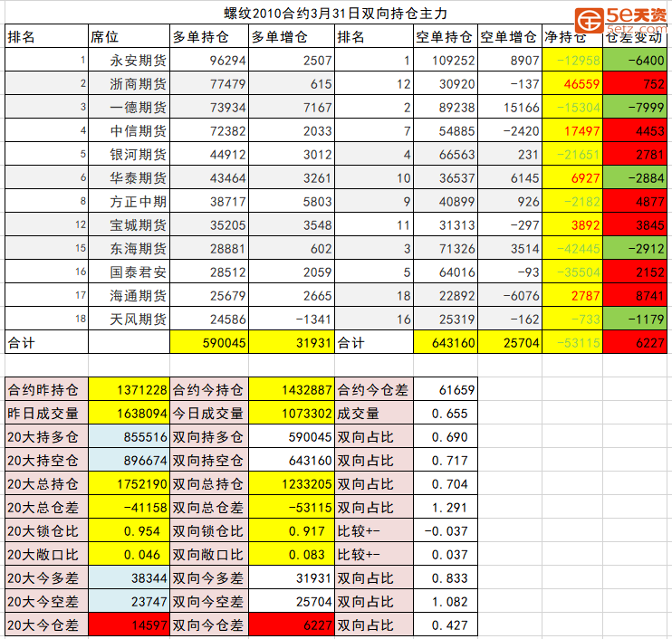Select the 国泰君安 cell
Screen dimensions: 672x639
129,272
